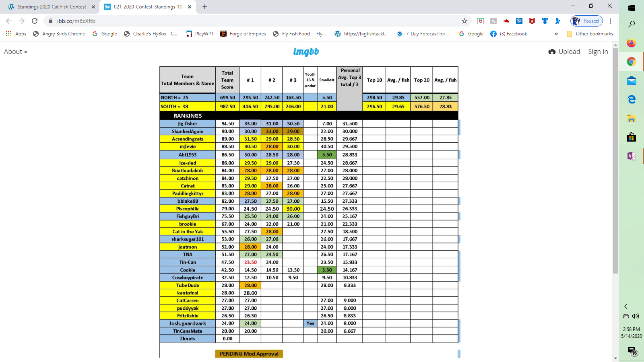
Task: Close the Standings 2020 Cat Fish Contest tab
Action: point(93,7)
